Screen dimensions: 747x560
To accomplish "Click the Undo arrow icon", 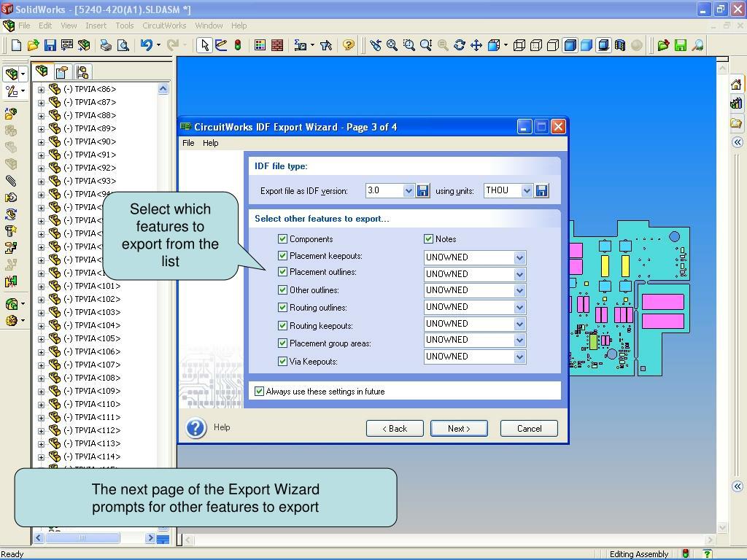I will click(x=146, y=45).
